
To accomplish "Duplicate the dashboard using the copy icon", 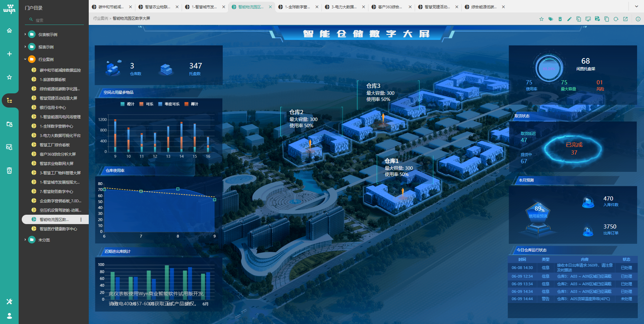I will click(x=607, y=19).
